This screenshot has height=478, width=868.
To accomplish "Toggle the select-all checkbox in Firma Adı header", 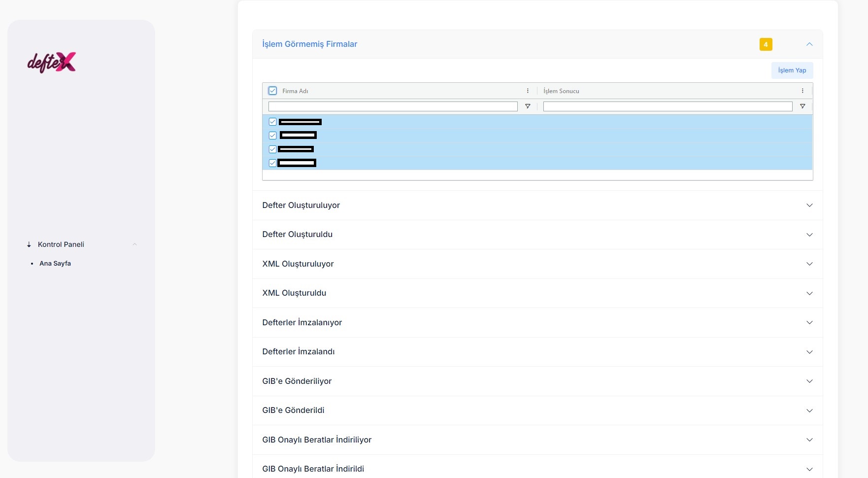I will coord(272,91).
